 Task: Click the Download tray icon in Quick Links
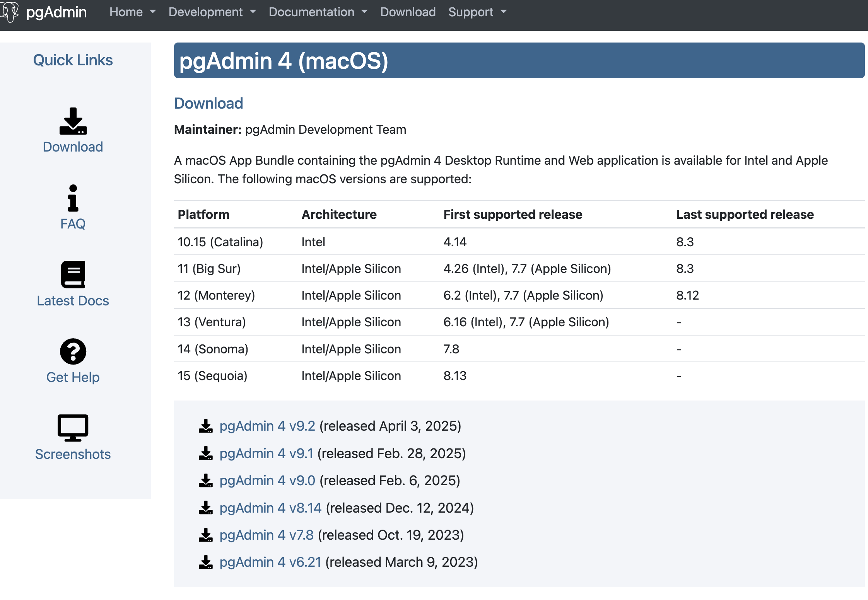click(73, 121)
